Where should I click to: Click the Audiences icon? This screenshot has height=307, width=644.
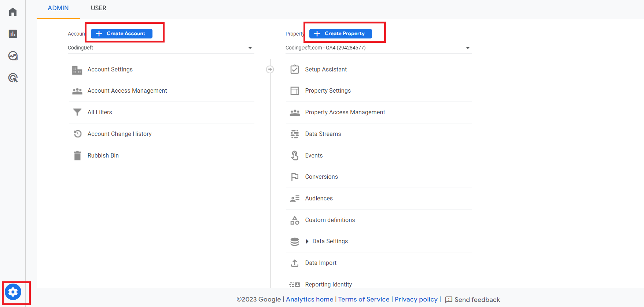295,199
